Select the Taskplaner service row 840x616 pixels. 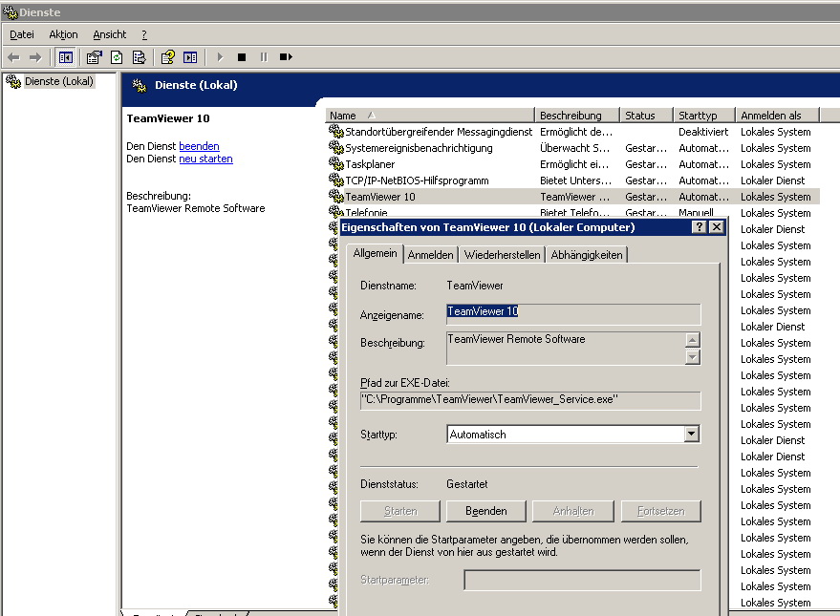pos(572,164)
